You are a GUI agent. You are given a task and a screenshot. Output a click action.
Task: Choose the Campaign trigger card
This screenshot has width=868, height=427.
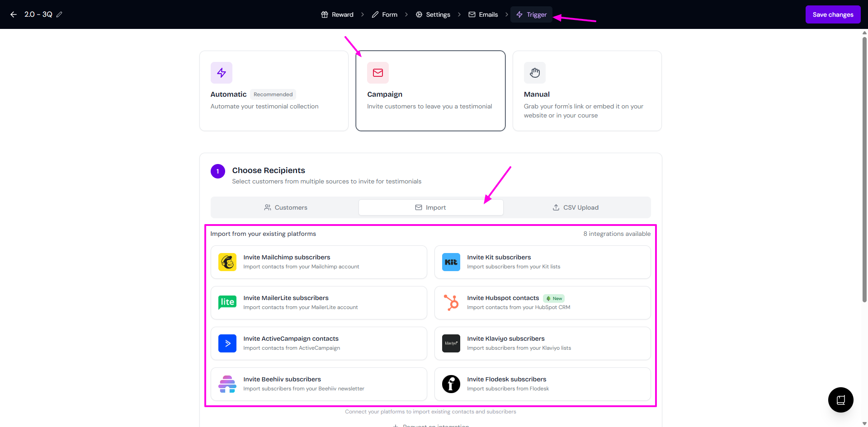click(430, 91)
